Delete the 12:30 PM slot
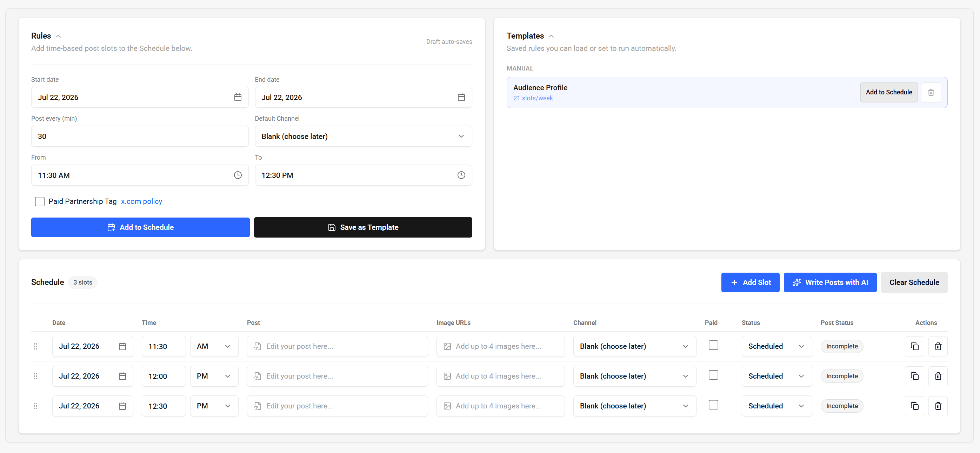 coord(938,406)
